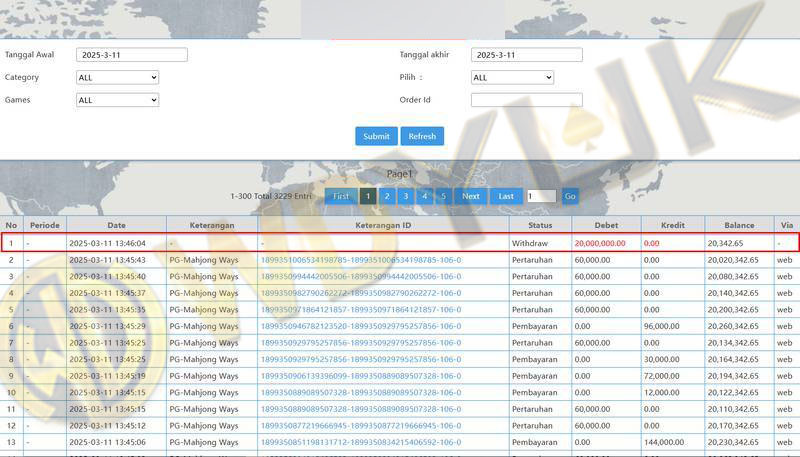Select page 2 in pagination
Viewport: 800px width, 457px height.
pos(387,196)
